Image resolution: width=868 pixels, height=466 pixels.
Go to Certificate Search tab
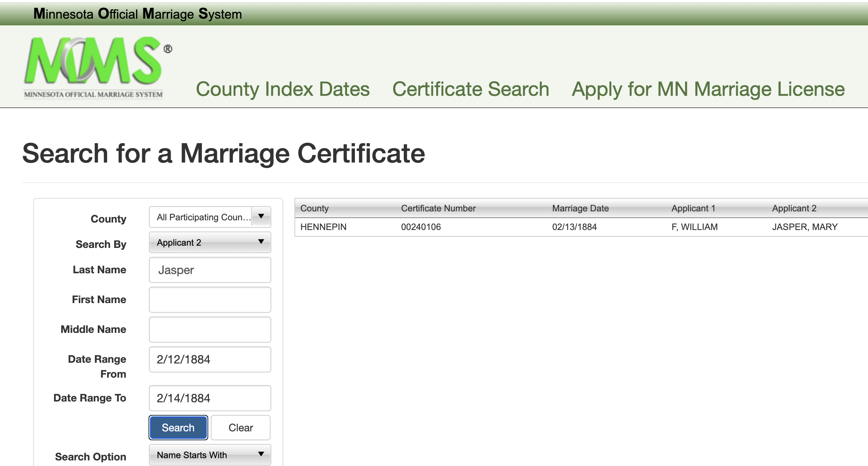click(471, 89)
